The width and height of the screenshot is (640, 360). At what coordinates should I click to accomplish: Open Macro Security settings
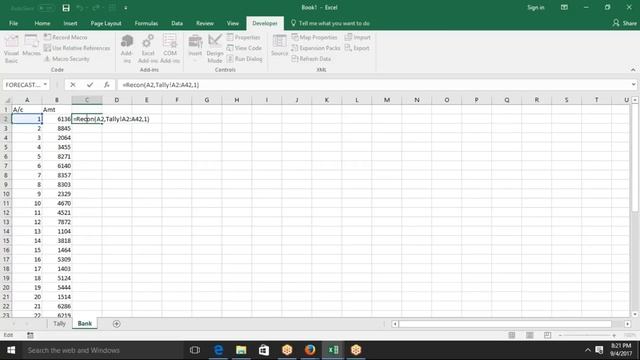[67, 59]
